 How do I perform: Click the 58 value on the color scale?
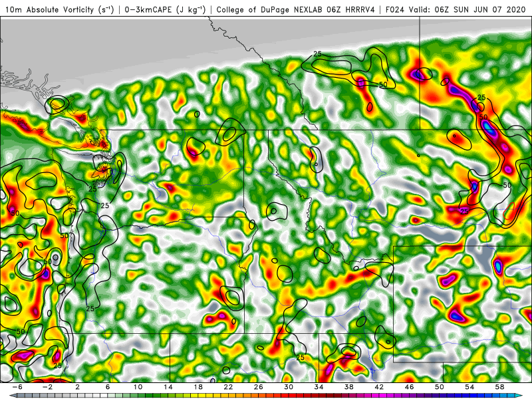[x=500, y=387]
